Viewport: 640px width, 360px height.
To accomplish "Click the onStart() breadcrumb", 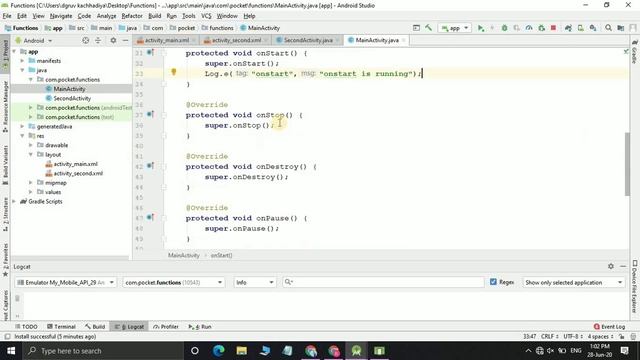I will (x=222, y=256).
